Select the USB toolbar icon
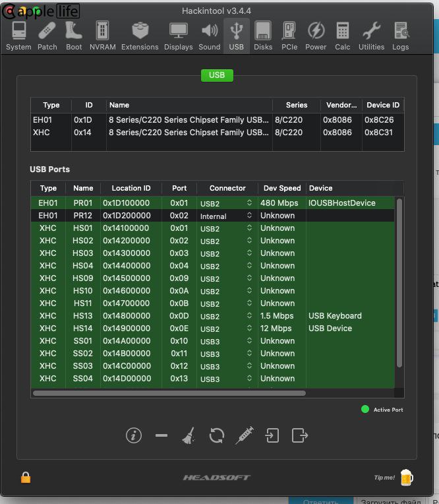Viewport: 439px width, 504px height. click(x=237, y=36)
